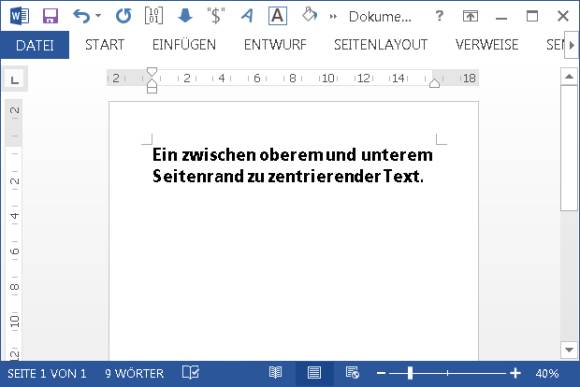
Task: Switch to the ENTWURF ribbon tab
Action: click(x=275, y=45)
